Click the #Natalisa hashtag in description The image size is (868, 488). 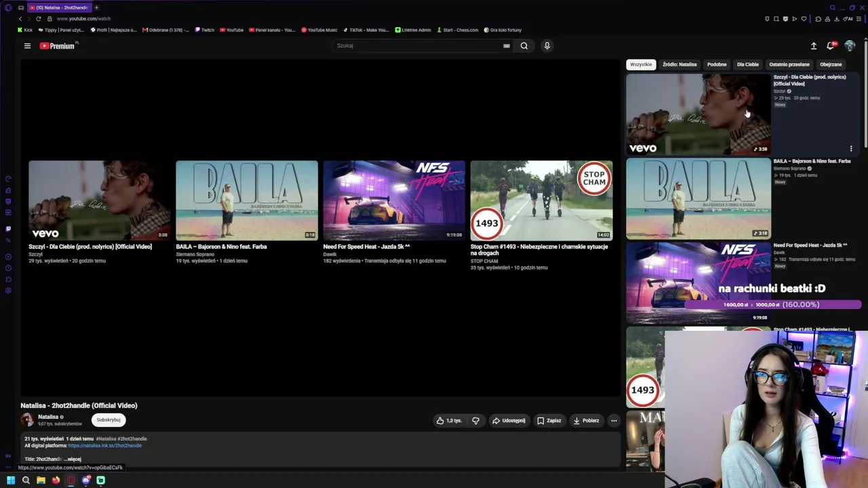coord(106,439)
